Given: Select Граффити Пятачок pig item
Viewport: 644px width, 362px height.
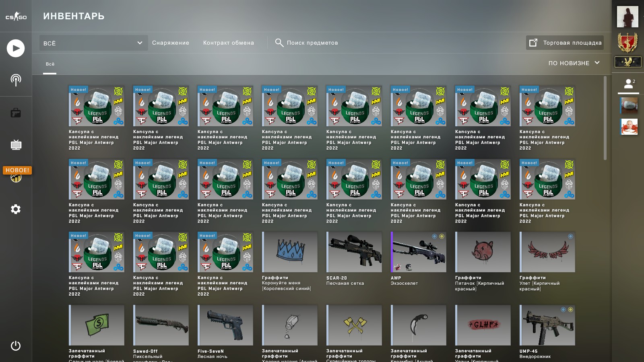Looking at the screenshot, I should coord(483,252).
